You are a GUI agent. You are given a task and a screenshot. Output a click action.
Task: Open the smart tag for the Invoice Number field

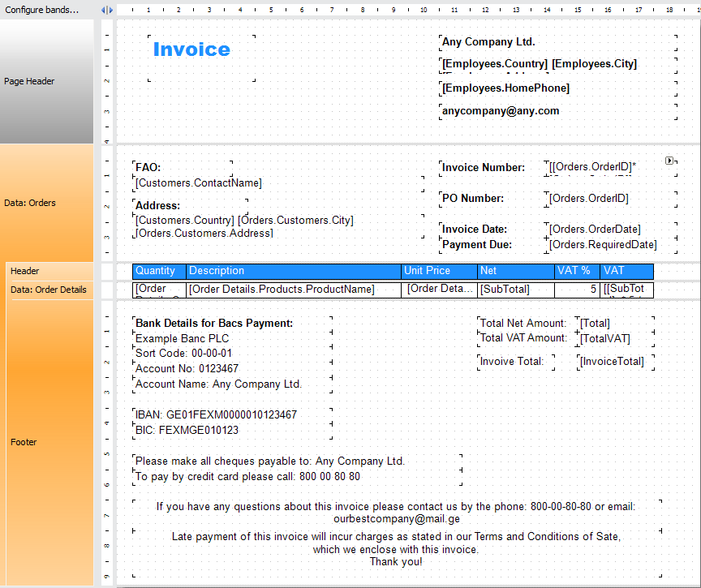pyautogui.click(x=670, y=160)
